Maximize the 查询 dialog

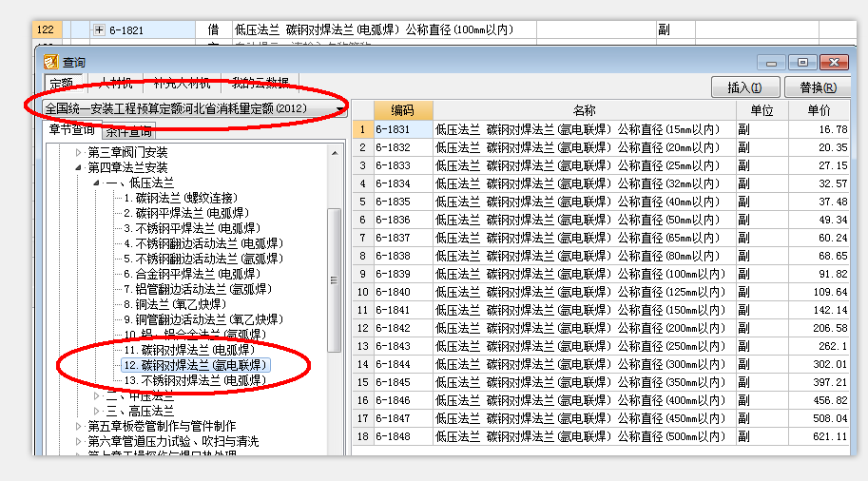pos(802,63)
